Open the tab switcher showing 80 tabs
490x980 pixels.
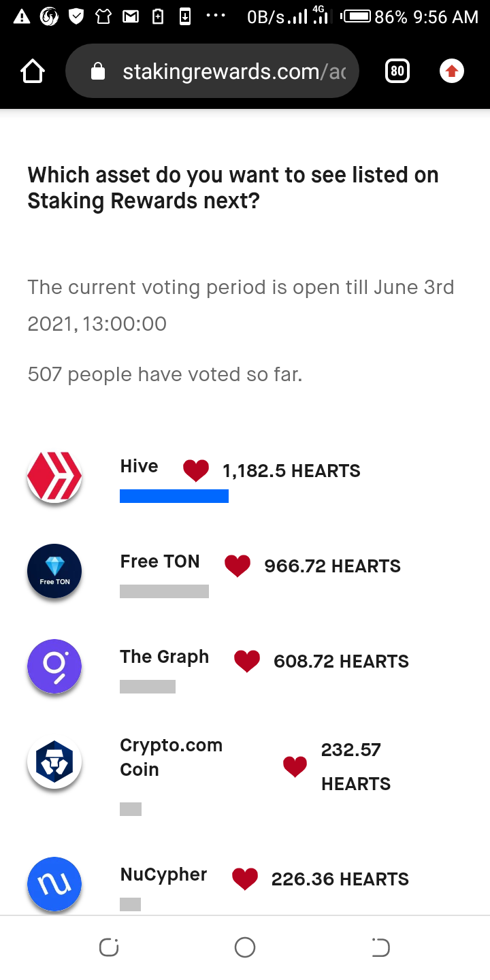pyautogui.click(x=397, y=71)
